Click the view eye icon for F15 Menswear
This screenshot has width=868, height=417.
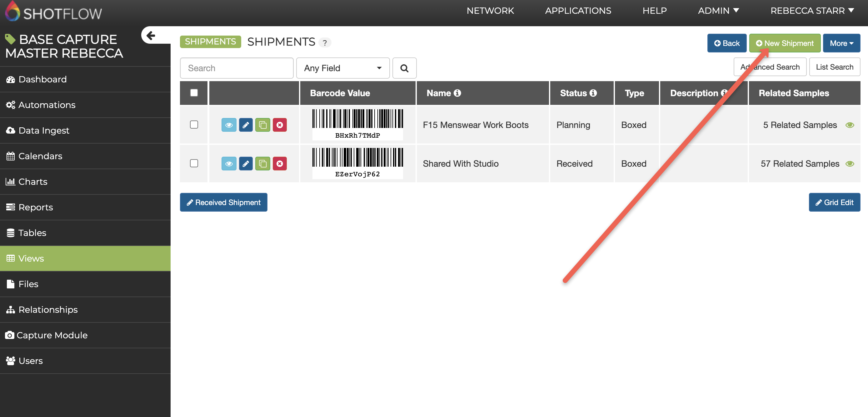pos(229,125)
